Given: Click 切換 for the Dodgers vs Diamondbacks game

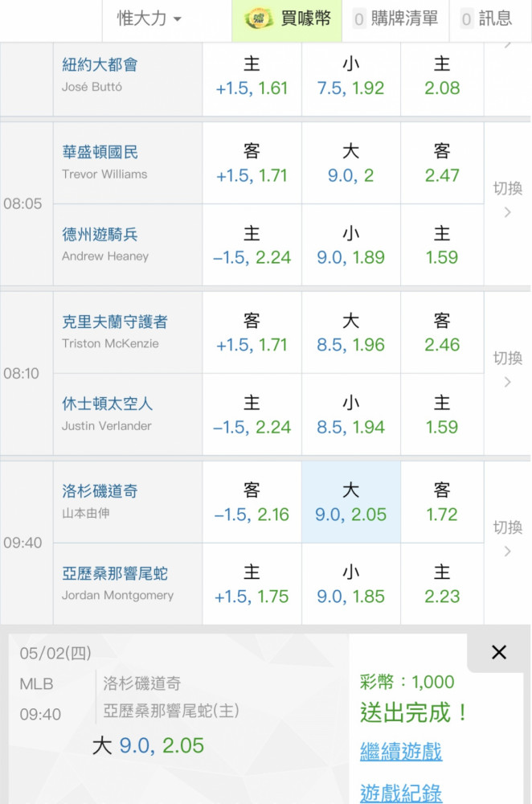Looking at the screenshot, I should tap(508, 539).
